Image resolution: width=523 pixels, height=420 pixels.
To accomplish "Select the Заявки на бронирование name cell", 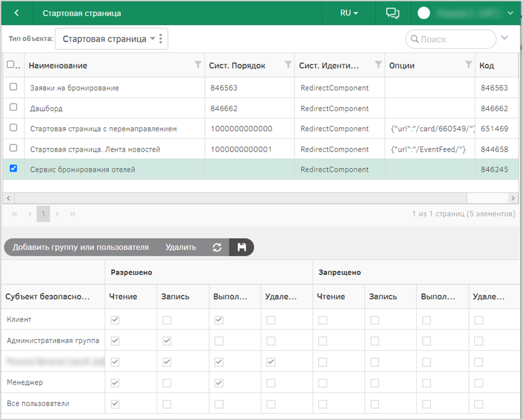I will (115, 88).
